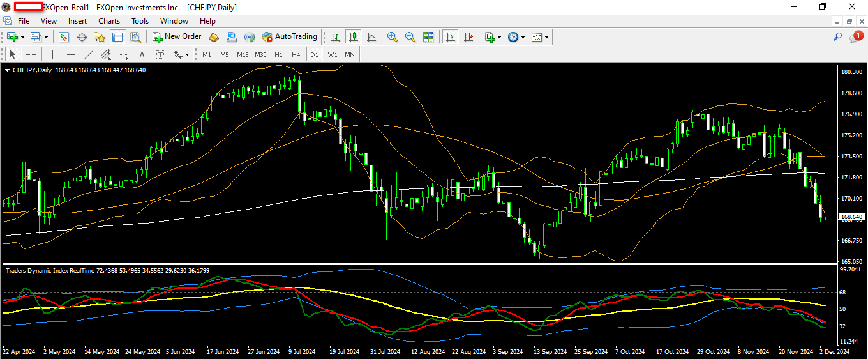This screenshot has height=359, width=868.
Task: Open the Periods clock icon
Action: [x=513, y=37]
